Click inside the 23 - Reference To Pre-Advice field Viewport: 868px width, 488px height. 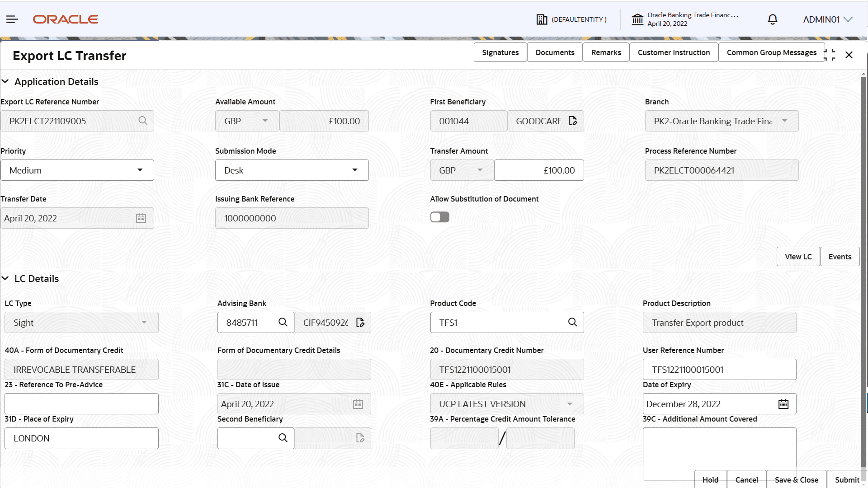point(81,404)
